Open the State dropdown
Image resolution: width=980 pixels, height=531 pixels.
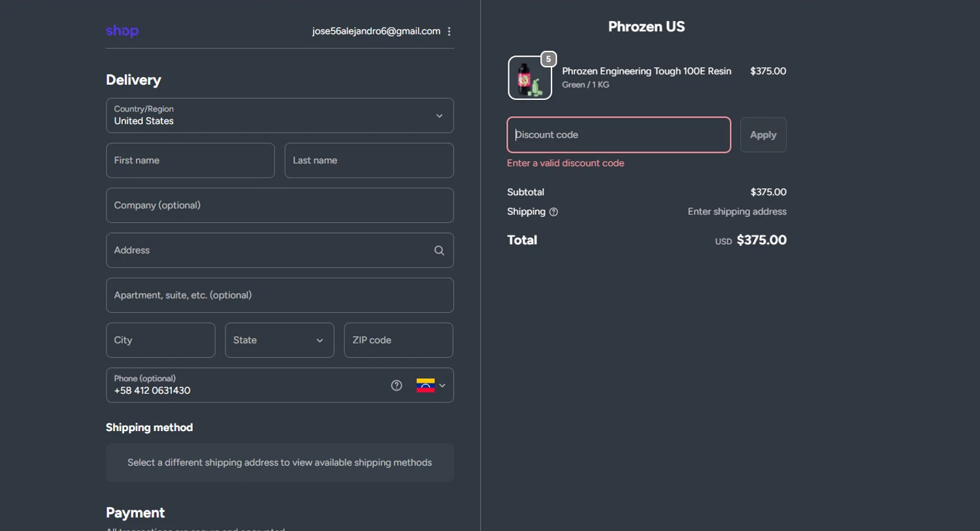280,340
